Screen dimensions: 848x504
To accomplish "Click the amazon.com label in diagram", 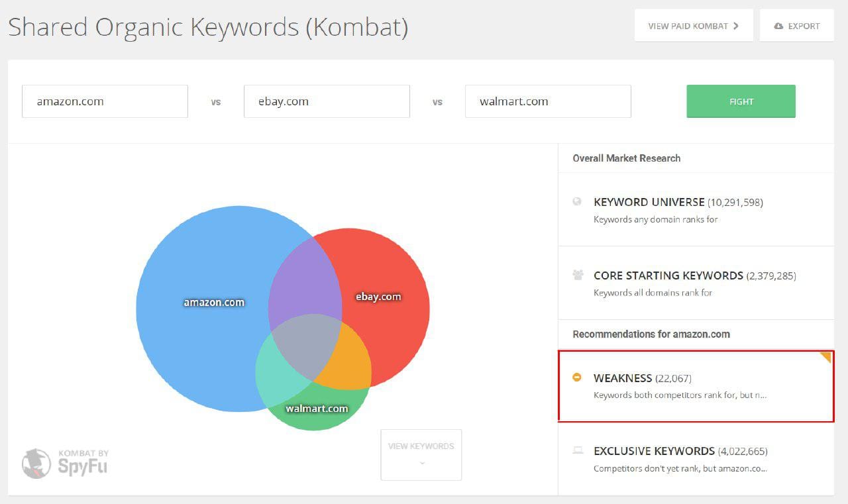I will point(214,302).
